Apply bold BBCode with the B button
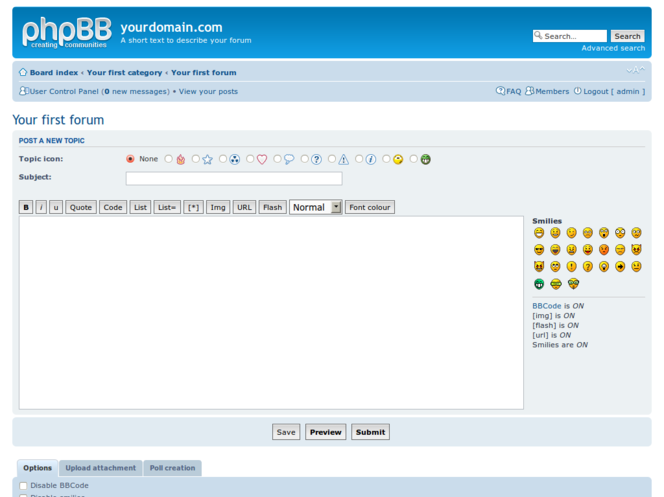The height and width of the screenshot is (497, 664). (x=26, y=207)
